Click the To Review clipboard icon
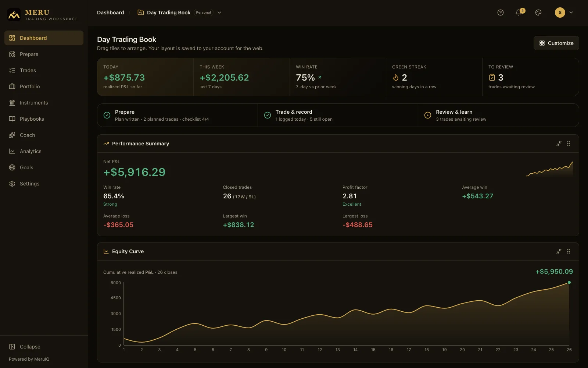Image resolution: width=588 pixels, height=368 pixels. (x=492, y=78)
